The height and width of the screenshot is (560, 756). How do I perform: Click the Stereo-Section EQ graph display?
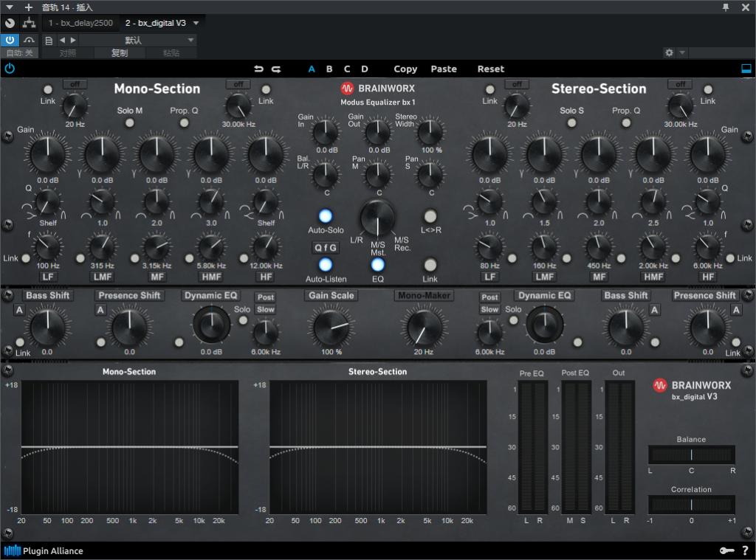point(378,447)
